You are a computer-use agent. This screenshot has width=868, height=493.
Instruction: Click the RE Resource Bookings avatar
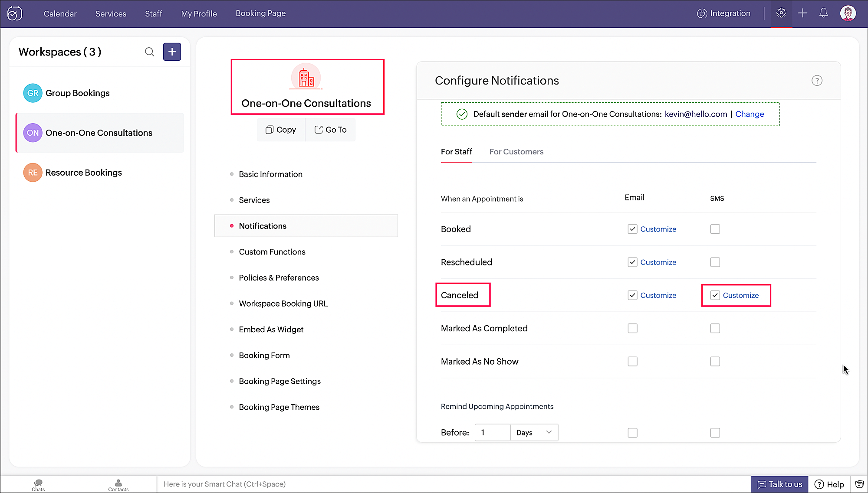(33, 173)
